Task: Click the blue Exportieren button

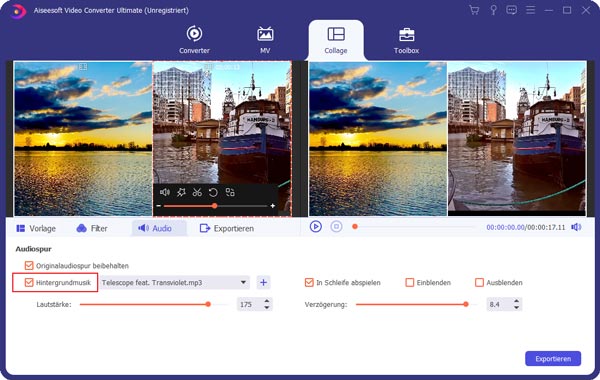Action: [x=553, y=359]
